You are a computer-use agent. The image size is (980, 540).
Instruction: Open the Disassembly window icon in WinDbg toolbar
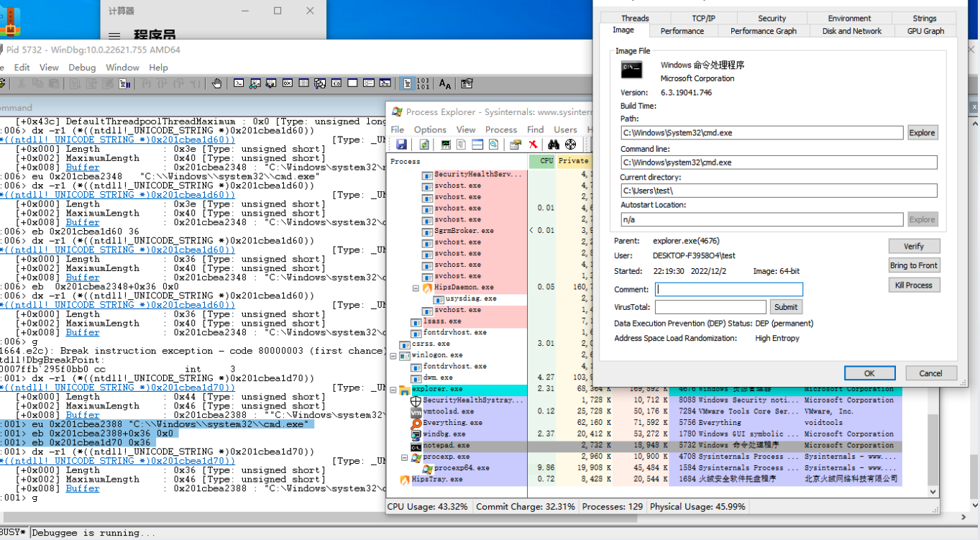(336, 83)
